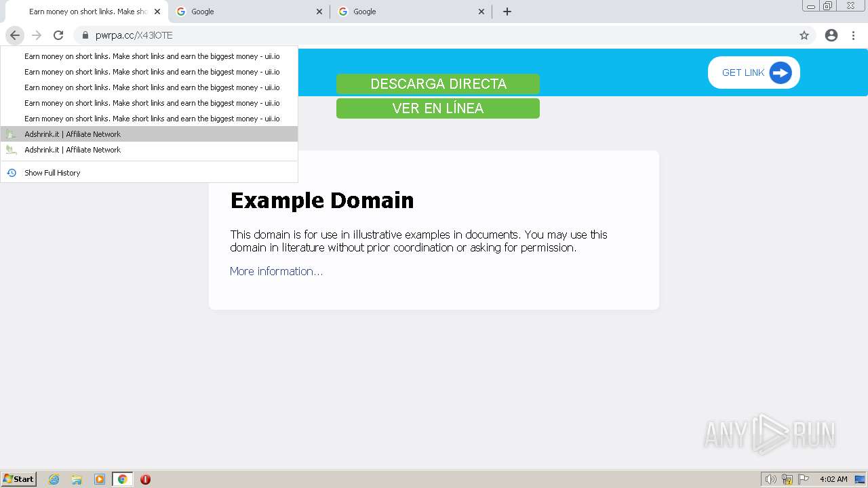
Task: Click the volume speaker tray icon
Action: tap(770, 479)
